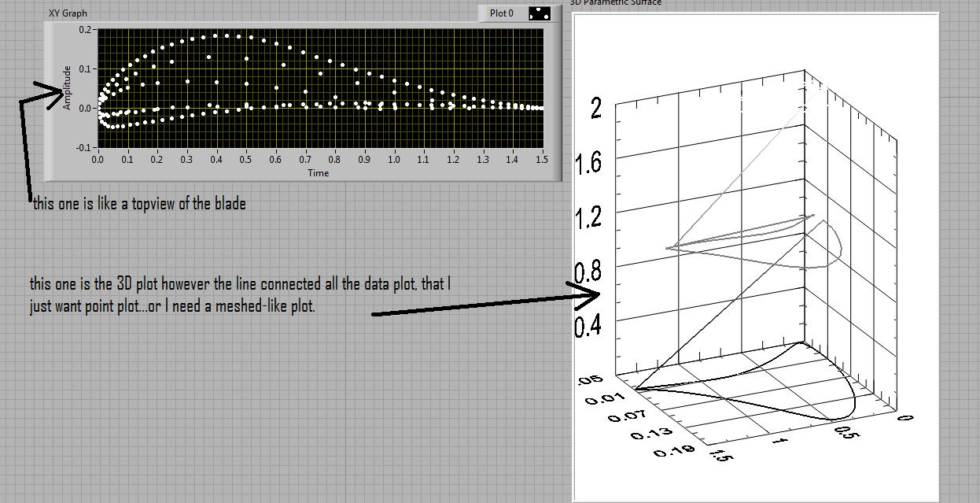Click the 0.2 amplitude scale marker

(x=86, y=30)
